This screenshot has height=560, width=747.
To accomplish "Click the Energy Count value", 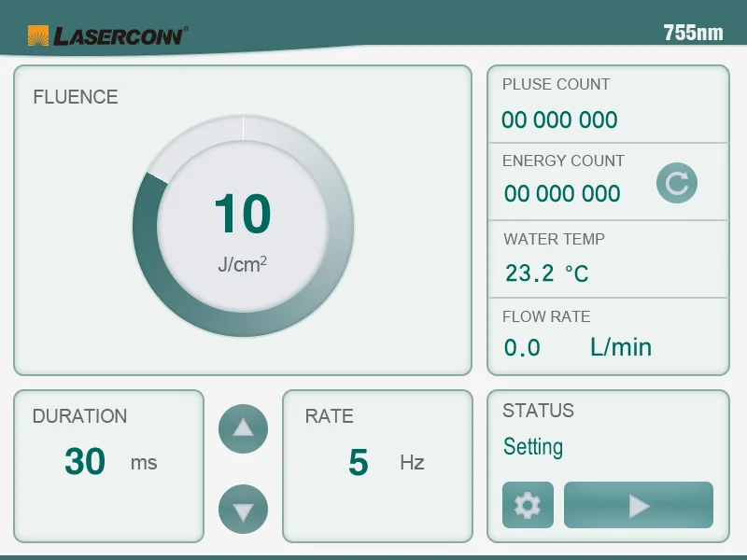I will point(562,194).
